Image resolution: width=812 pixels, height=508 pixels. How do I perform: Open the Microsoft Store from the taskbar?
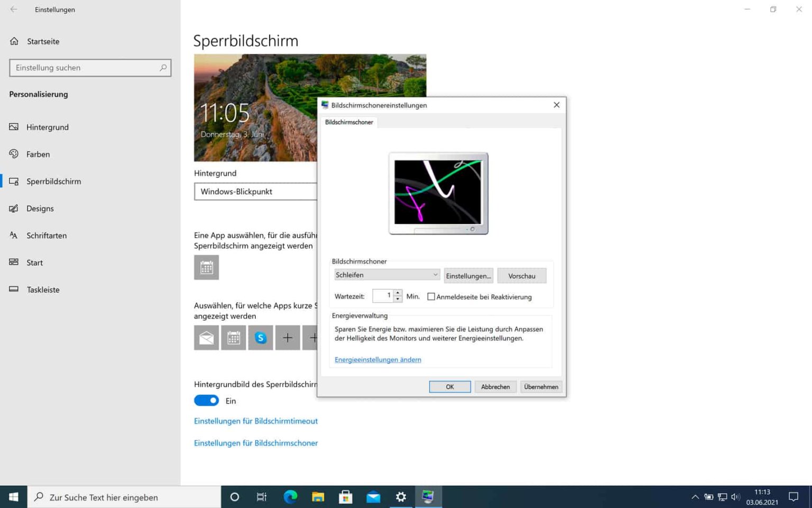pos(346,497)
